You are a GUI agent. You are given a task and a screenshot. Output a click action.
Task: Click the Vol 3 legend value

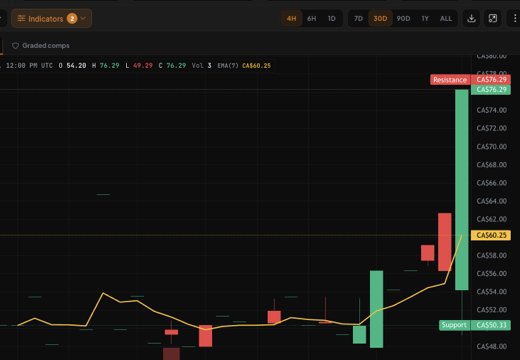click(x=201, y=66)
